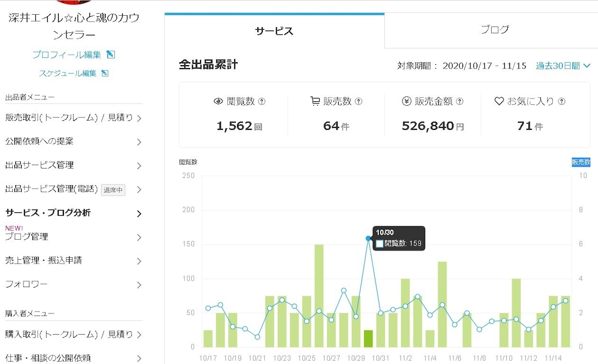The image size is (598, 364).
Task: Expand the 公開依頼への提案 chevron
Action: coord(139,142)
